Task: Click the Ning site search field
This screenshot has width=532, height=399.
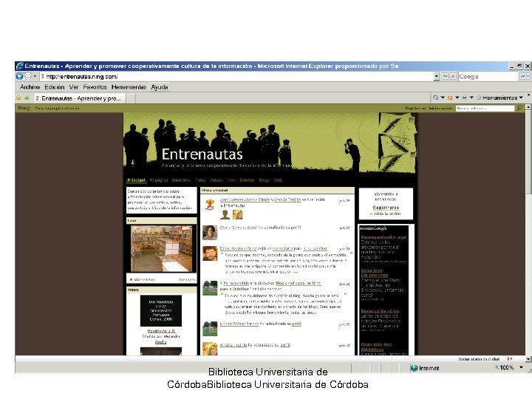Action: 485,108
